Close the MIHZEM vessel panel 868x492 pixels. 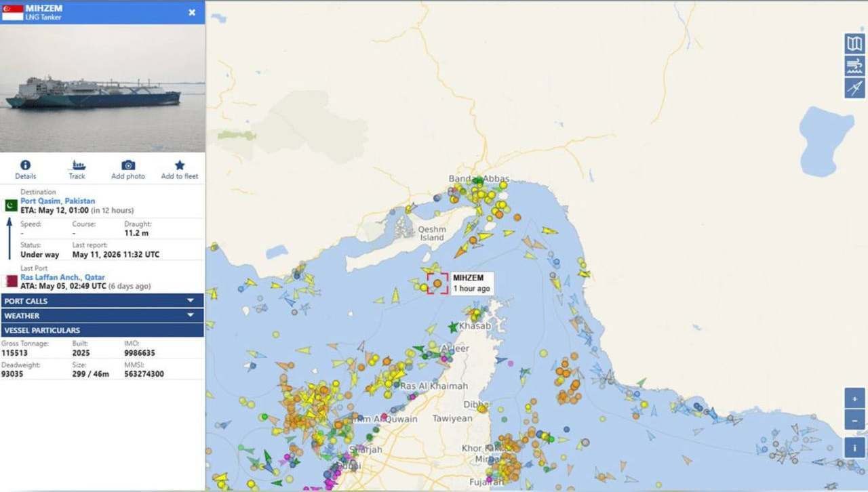click(x=192, y=12)
